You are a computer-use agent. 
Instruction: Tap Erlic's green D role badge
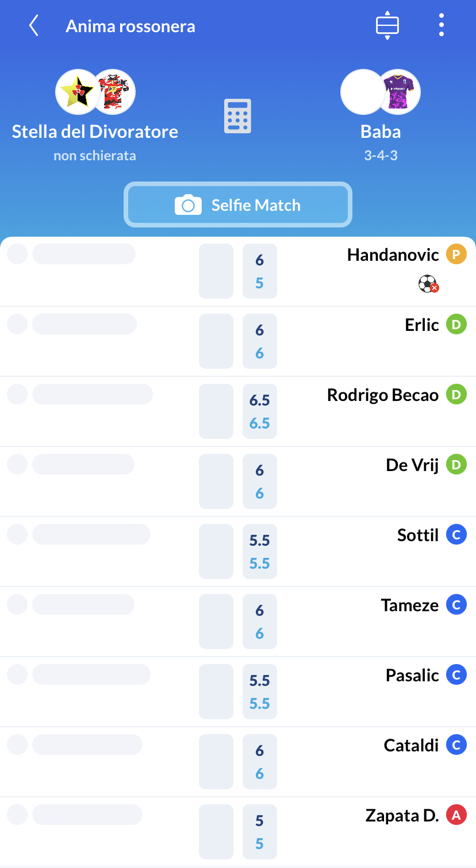(x=456, y=324)
